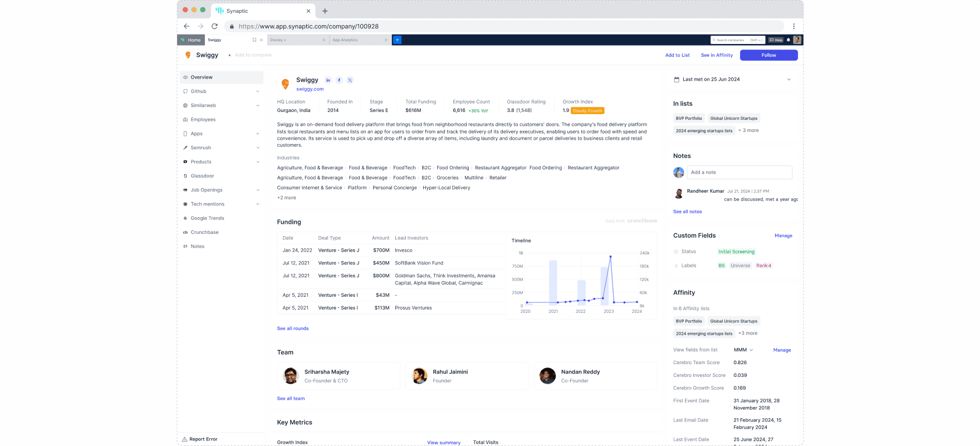Click the browser forward arrow
980x446 pixels.
coord(200,26)
